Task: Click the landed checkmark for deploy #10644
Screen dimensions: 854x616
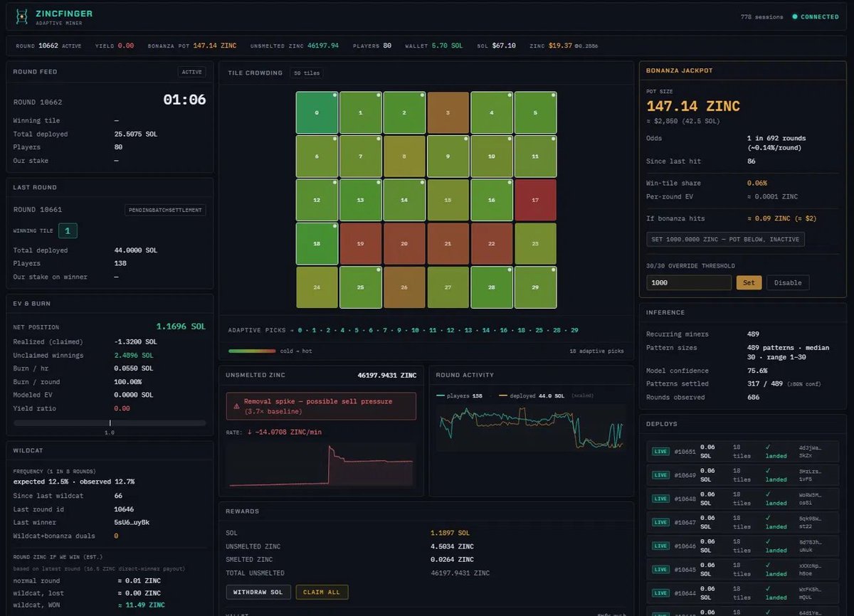Action: 767,588
